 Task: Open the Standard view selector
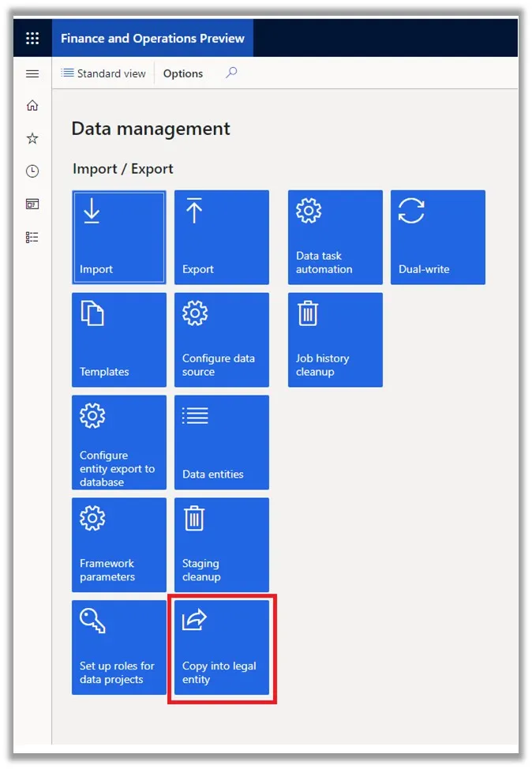pyautogui.click(x=103, y=73)
